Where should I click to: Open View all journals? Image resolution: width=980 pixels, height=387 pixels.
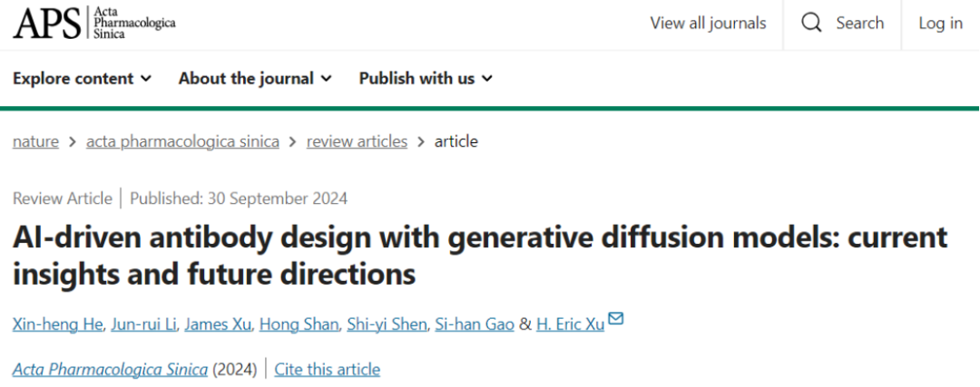(708, 24)
